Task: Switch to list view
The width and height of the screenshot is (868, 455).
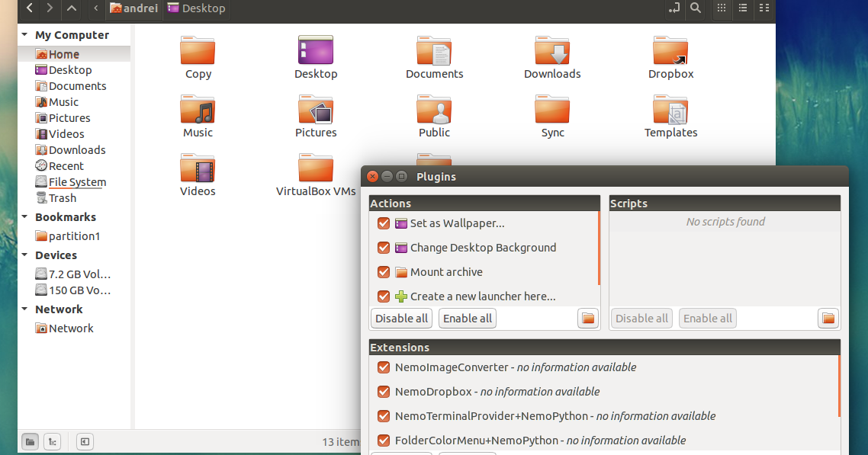Action: click(x=743, y=10)
